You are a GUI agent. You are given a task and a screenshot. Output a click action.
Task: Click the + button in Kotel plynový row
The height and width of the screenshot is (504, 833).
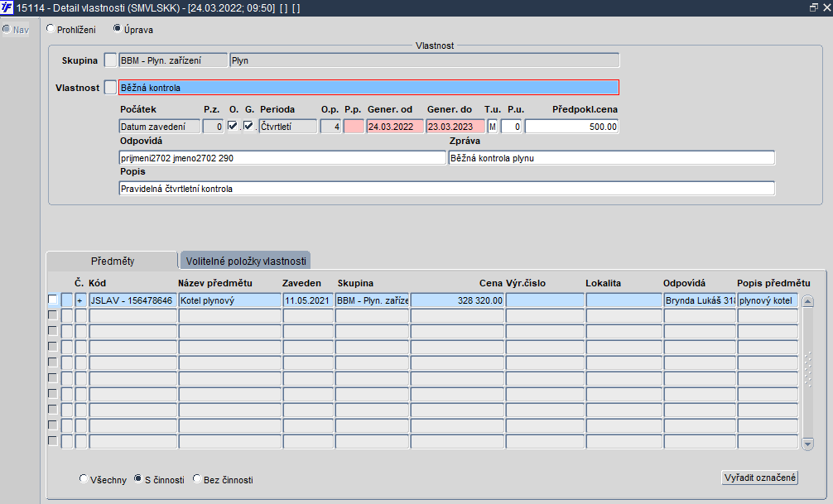pyautogui.click(x=81, y=300)
